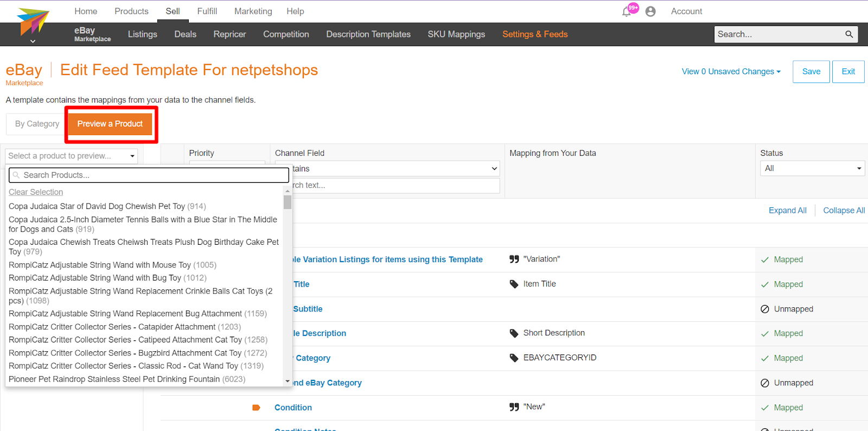868x431 pixels.
Task: Click the Preview a Product button
Action: point(110,124)
